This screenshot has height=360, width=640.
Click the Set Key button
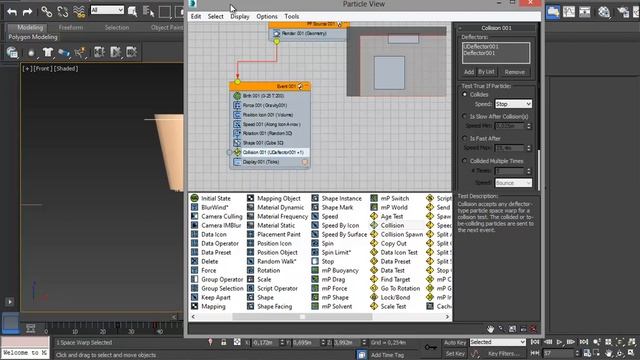455,353
